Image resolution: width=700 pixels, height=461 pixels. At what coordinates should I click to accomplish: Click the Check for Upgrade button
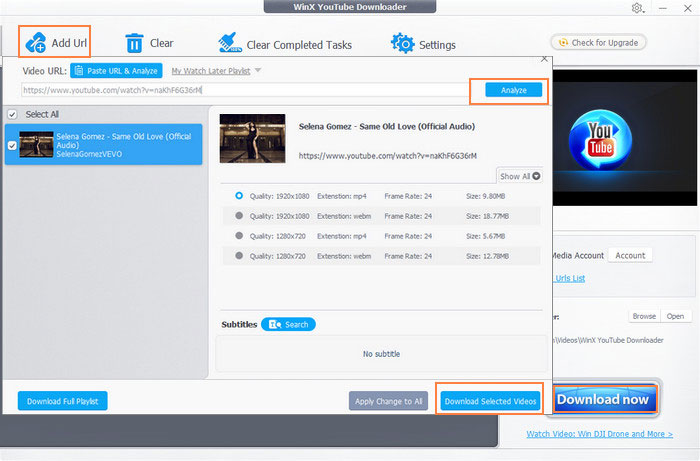tap(598, 42)
